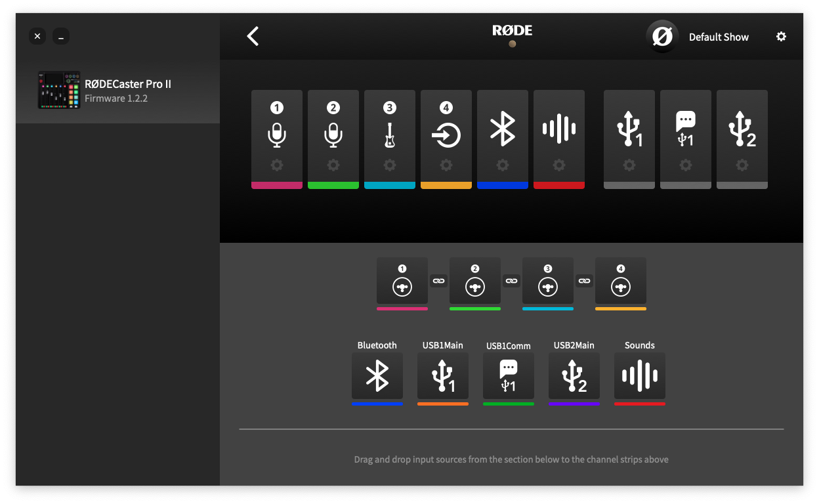Viewport: 819px width, 504px height.
Task: Click the RØDE logo in header
Action: [513, 31]
